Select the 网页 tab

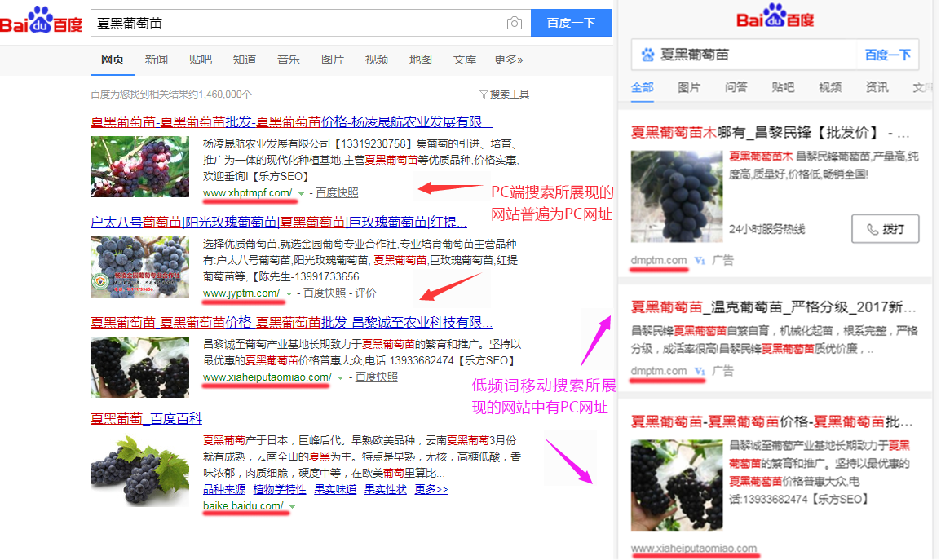[113, 60]
